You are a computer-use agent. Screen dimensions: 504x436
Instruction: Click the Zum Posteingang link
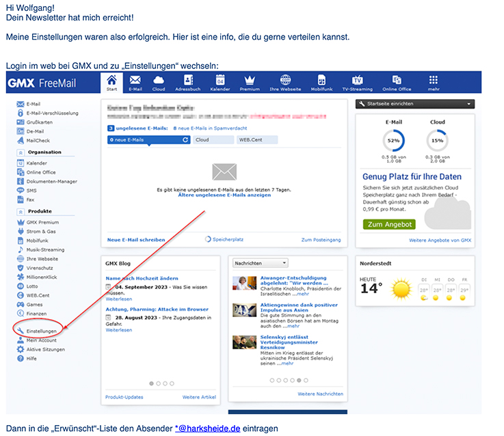point(321,240)
